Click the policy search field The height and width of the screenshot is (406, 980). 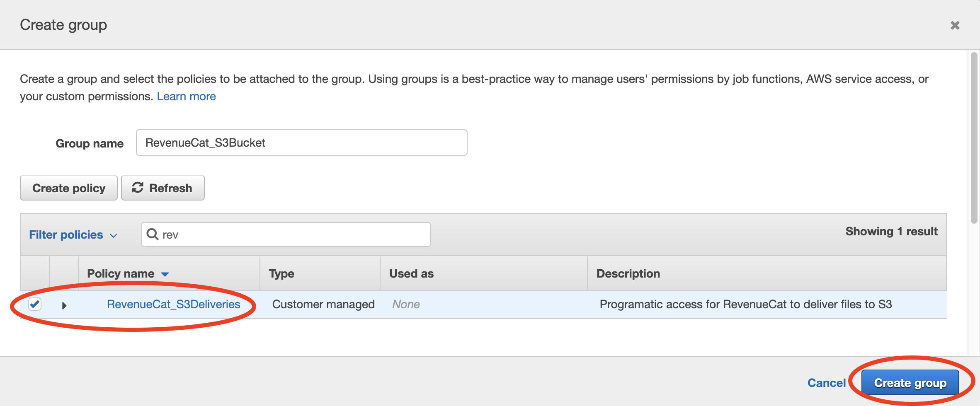[x=294, y=234]
